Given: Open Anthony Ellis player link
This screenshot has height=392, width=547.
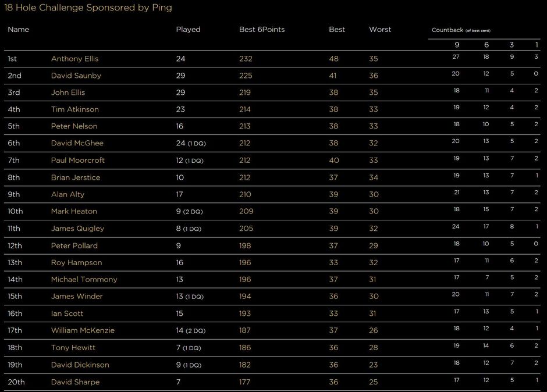Looking at the screenshot, I should click(x=74, y=59).
